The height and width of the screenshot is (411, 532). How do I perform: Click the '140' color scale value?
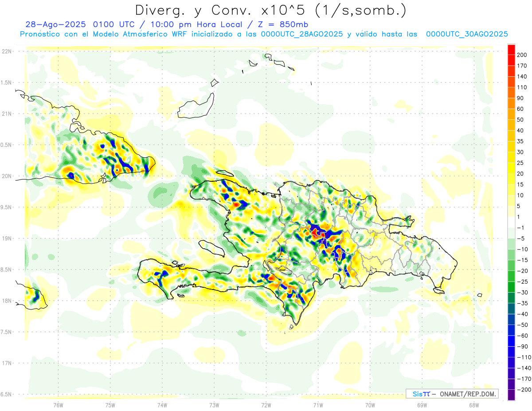click(x=523, y=77)
